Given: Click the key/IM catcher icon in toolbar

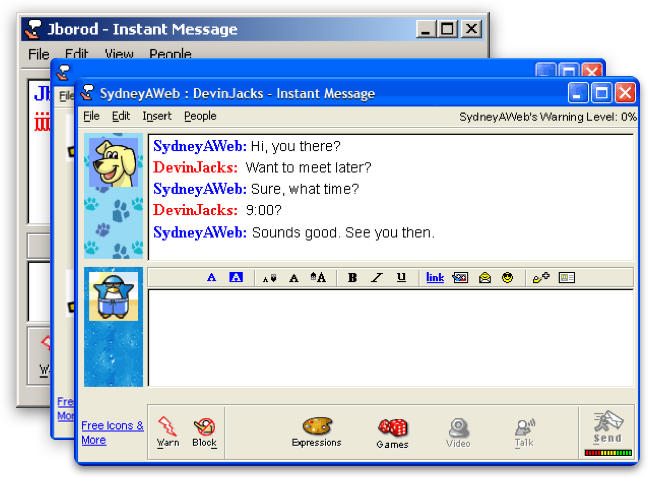Looking at the screenshot, I should click(x=541, y=278).
